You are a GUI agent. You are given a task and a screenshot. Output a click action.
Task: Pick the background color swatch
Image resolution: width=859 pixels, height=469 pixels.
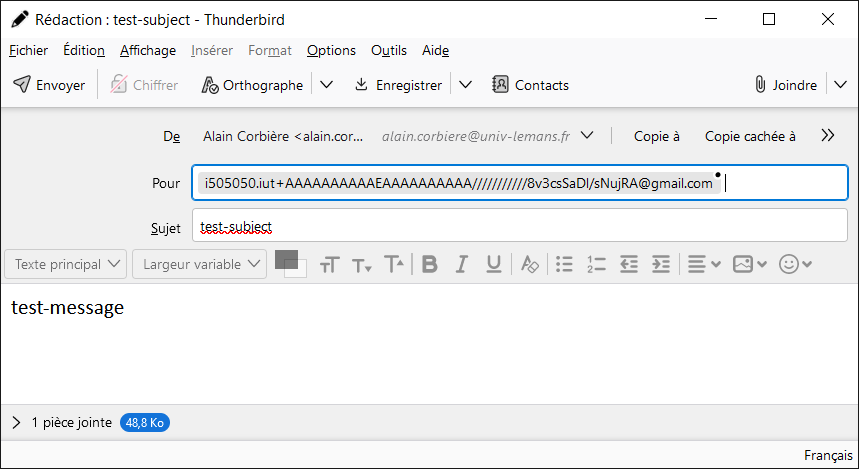pyautogui.click(x=299, y=270)
